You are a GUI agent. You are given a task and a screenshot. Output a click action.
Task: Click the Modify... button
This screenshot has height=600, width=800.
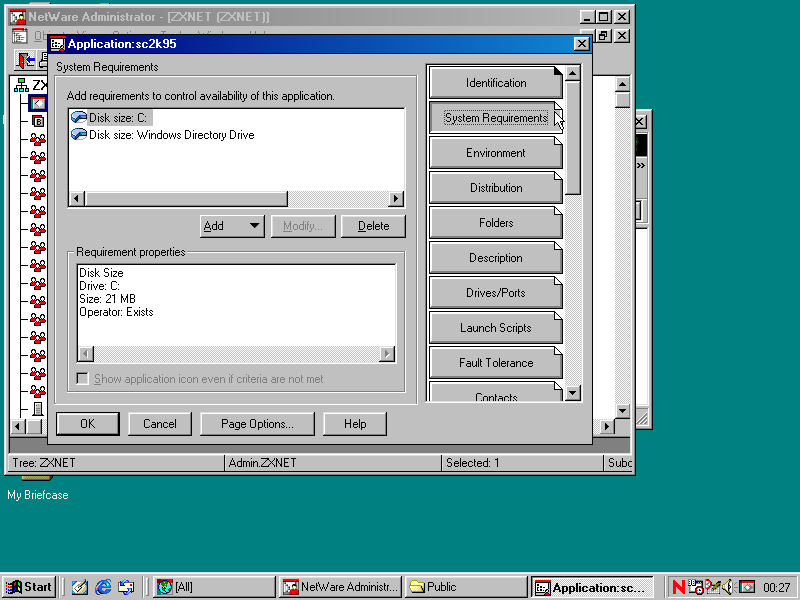pos(303,226)
